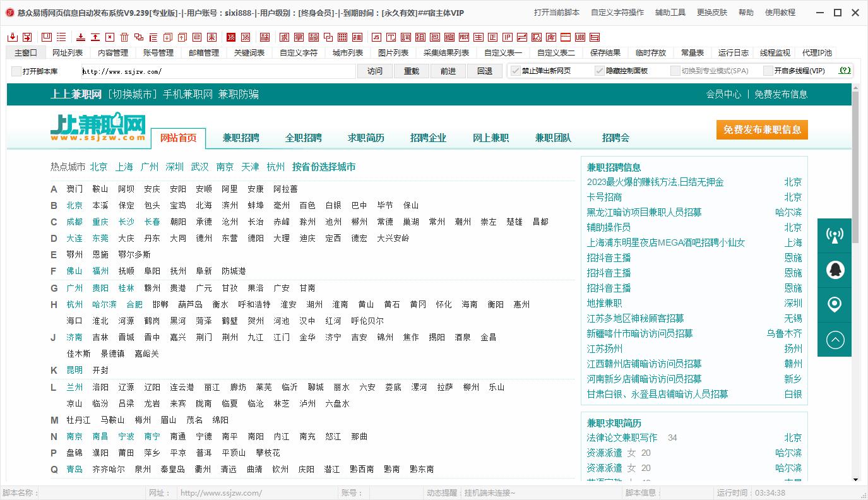Switch to the 账号管理 tab
This screenshot has width=868, height=500.
pos(158,53)
